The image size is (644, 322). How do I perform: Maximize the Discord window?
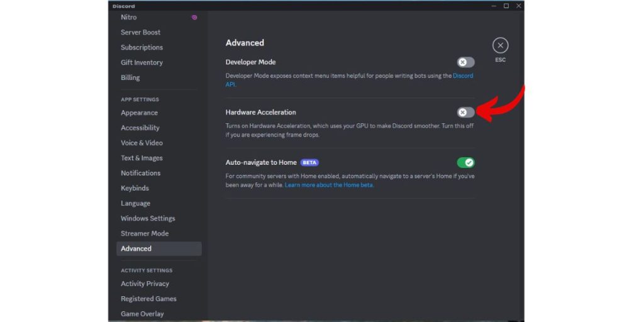coord(506,6)
